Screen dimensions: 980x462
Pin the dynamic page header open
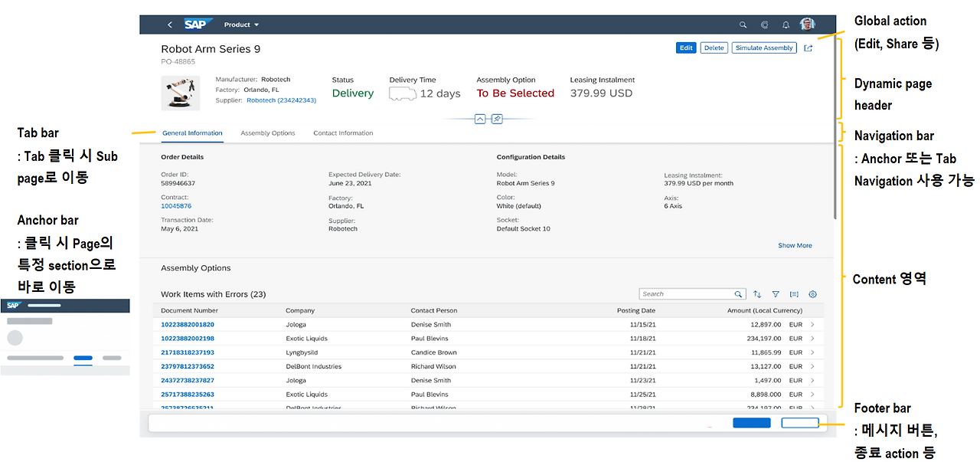497,119
